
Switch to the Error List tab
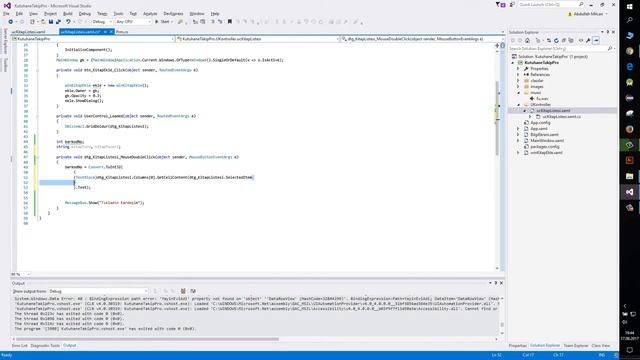click(20, 346)
